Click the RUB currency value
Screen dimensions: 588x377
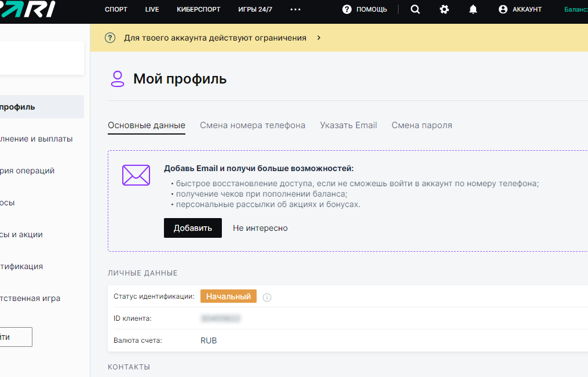[x=209, y=340]
